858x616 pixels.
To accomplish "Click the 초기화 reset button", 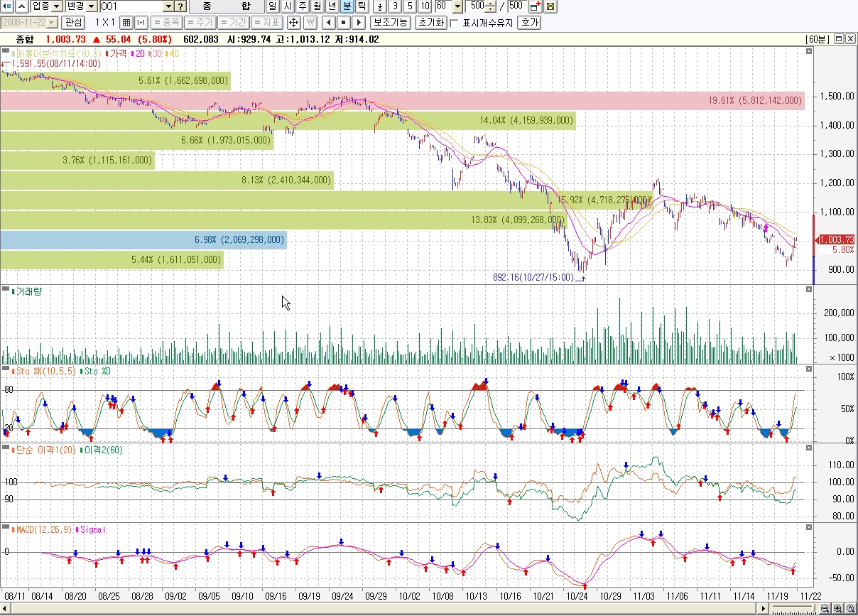I will [x=430, y=22].
